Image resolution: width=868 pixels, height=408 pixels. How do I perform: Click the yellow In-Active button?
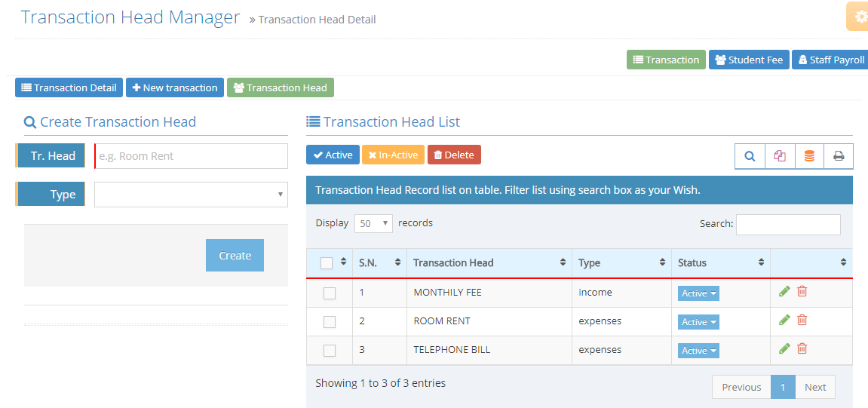(393, 155)
